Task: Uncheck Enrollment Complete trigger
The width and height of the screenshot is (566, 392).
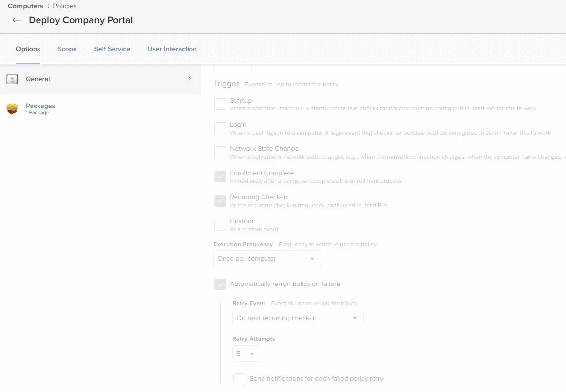Action: [x=220, y=177]
